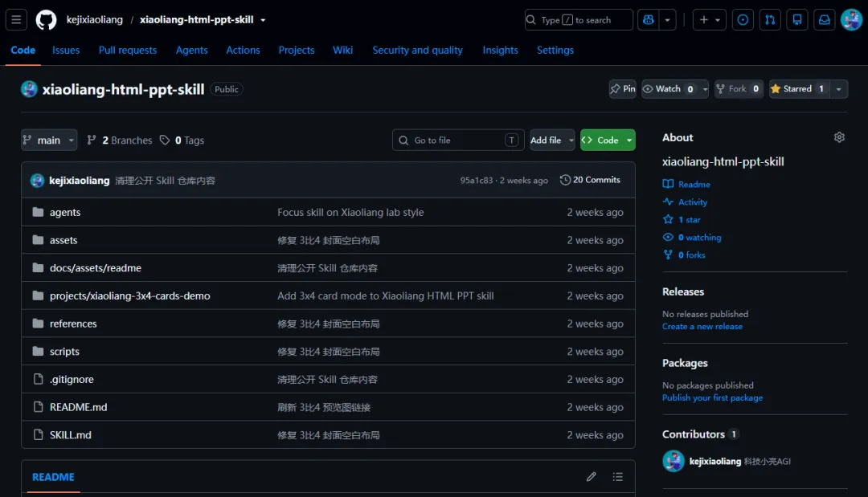868x497 pixels.
Task: Open commit hash 95a1c83
Action: pos(476,180)
